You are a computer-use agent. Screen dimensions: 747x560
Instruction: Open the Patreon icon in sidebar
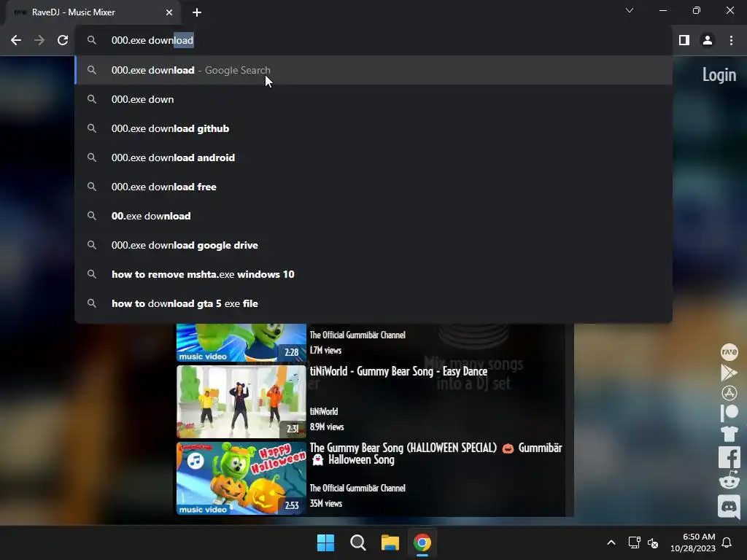coord(729,413)
